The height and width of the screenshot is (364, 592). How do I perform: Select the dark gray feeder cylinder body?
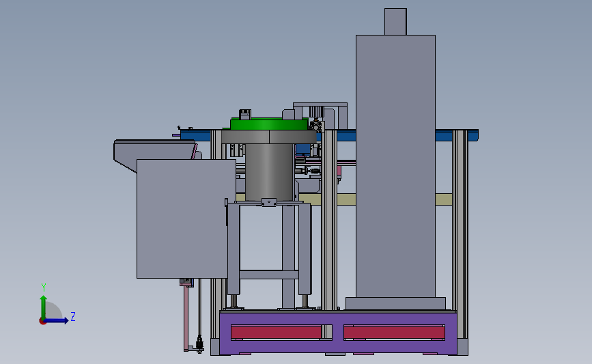(269, 172)
